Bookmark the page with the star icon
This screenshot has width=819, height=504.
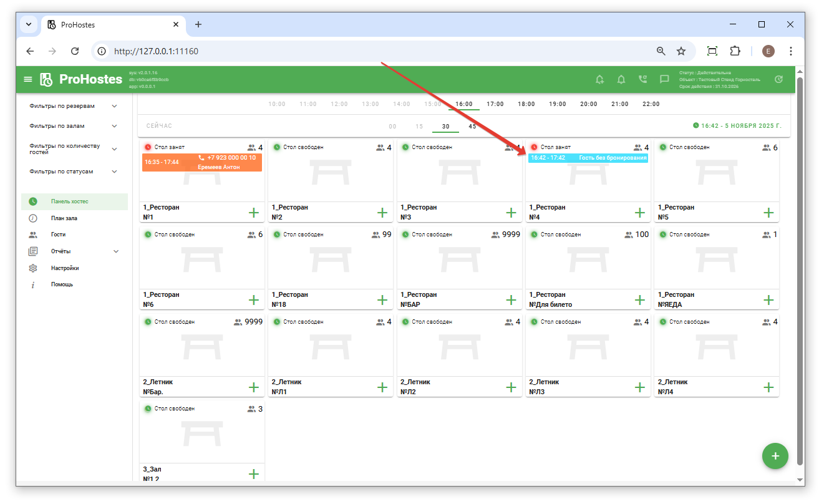click(x=681, y=51)
